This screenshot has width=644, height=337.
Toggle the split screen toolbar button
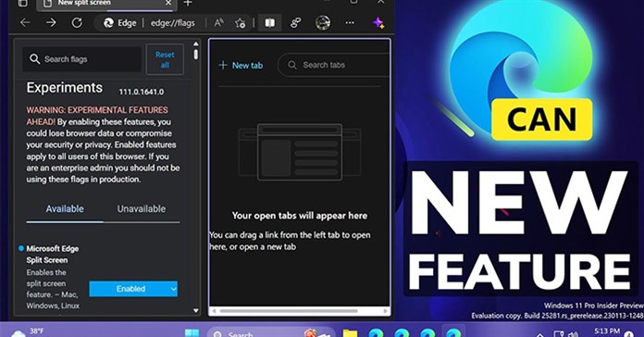[x=270, y=22]
